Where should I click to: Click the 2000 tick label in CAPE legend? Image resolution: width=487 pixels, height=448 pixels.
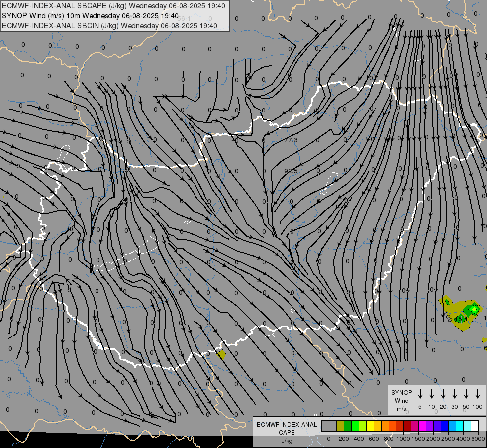[x=433, y=439]
